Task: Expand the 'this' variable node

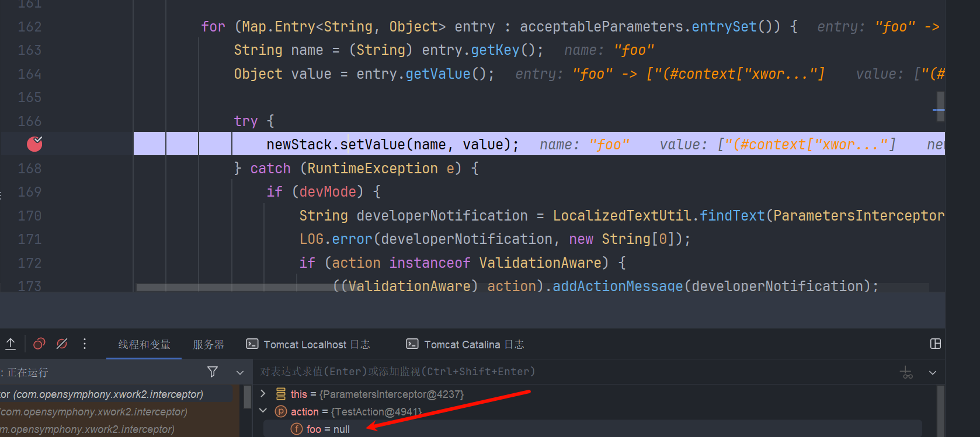Action: pyautogui.click(x=263, y=394)
